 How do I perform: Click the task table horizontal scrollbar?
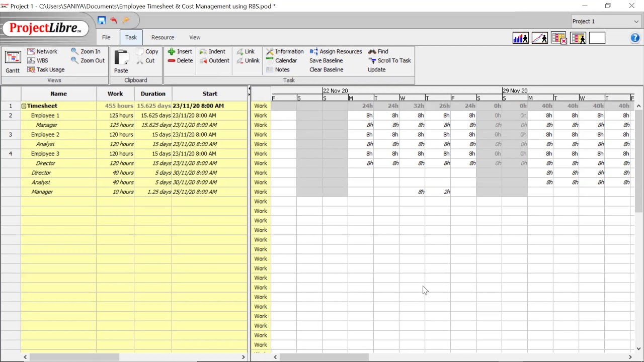[74, 357]
